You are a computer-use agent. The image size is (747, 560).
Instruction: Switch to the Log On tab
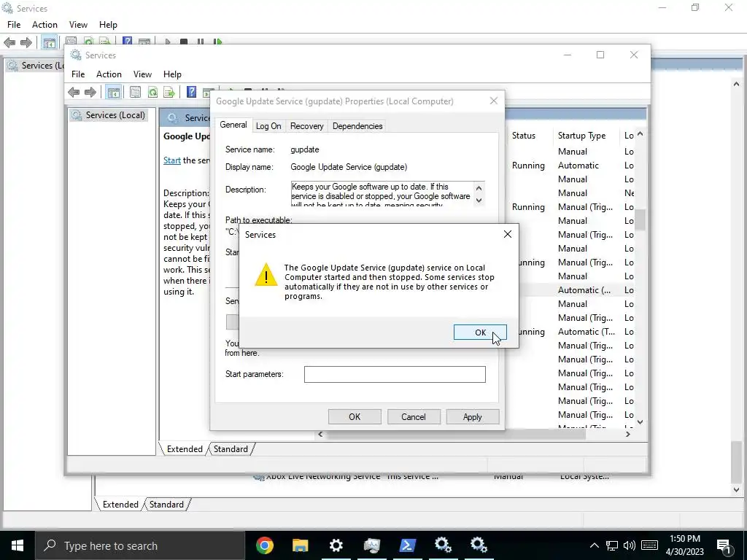(268, 126)
